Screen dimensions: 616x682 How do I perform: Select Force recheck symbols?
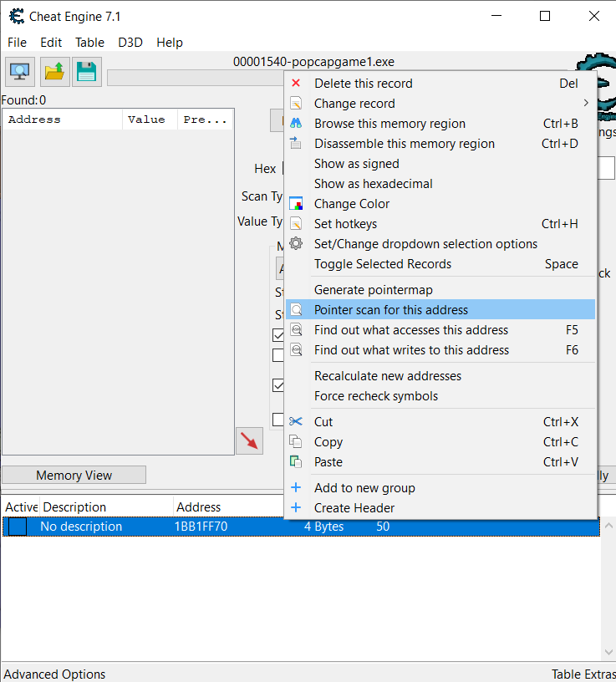click(x=440, y=396)
